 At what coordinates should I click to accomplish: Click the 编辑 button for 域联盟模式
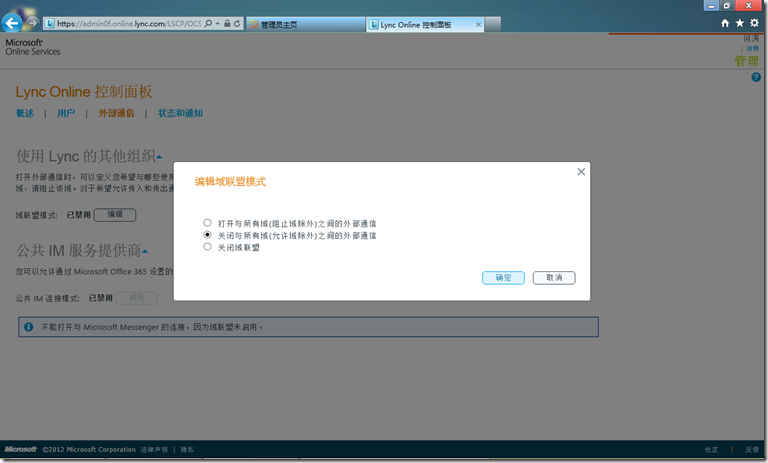[x=115, y=215]
